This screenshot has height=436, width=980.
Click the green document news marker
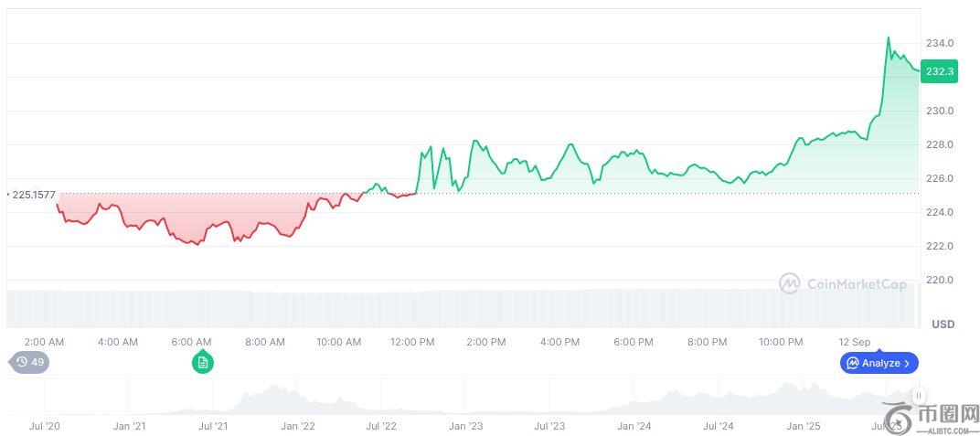[x=202, y=363]
